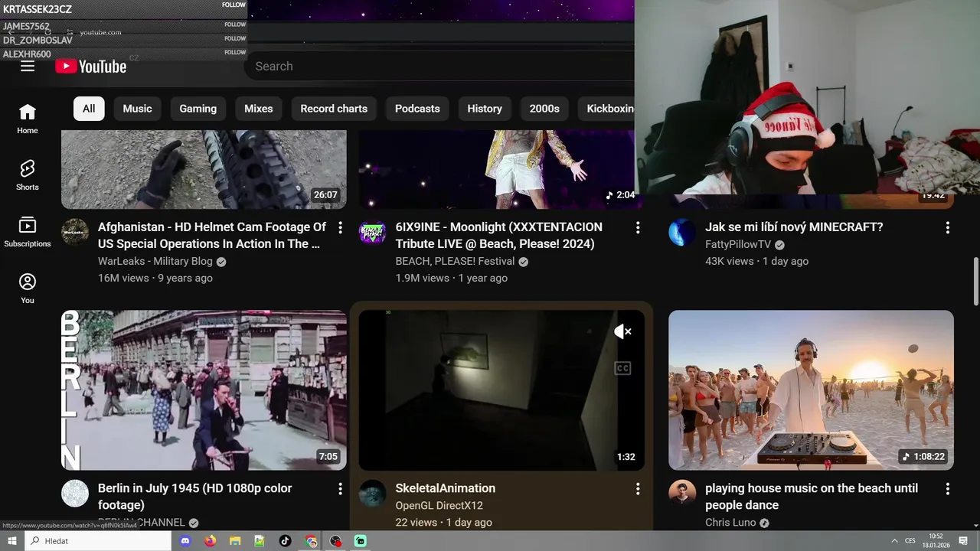
Task: Open the 6IX9INE Moonlight video title
Action: [x=499, y=236]
